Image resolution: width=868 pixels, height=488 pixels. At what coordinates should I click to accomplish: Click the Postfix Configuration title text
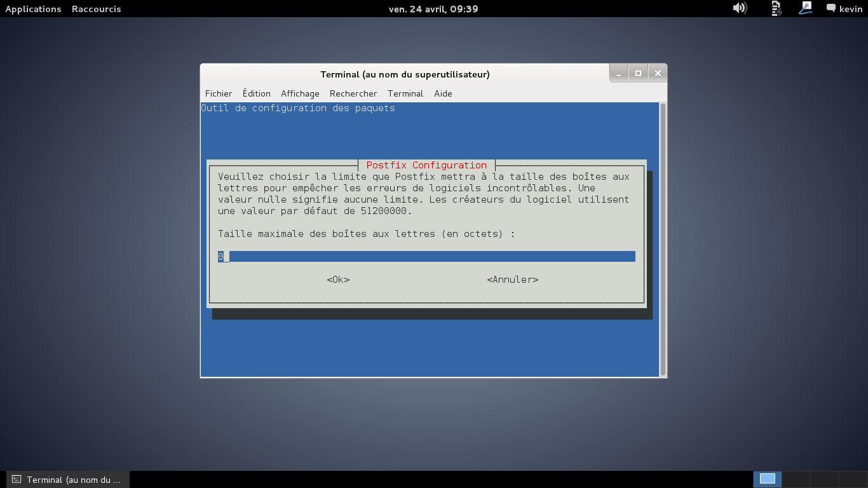(x=426, y=165)
